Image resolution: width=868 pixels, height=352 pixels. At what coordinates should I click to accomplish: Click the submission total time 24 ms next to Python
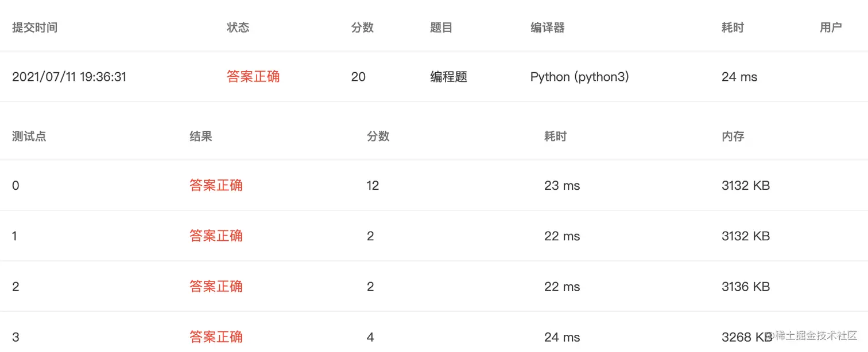(739, 77)
